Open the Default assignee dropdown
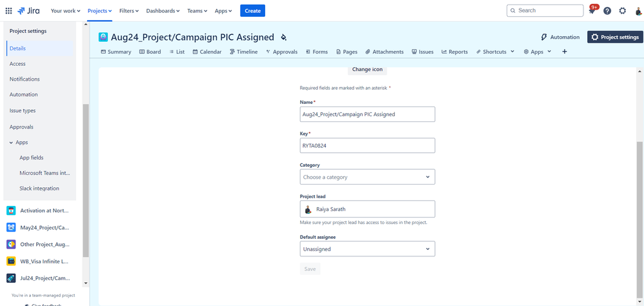Screen dimensions: 644x306 pyautogui.click(x=367, y=249)
